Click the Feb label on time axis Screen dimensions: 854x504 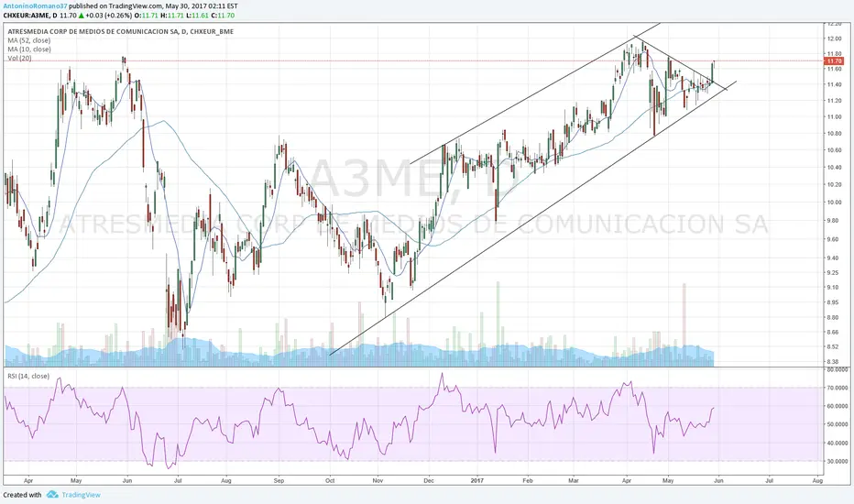click(x=527, y=480)
